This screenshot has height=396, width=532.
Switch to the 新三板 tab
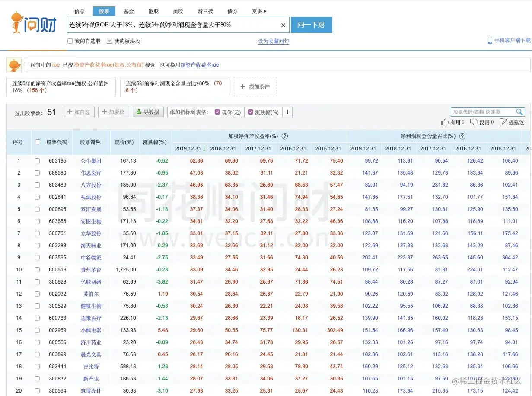coord(205,11)
